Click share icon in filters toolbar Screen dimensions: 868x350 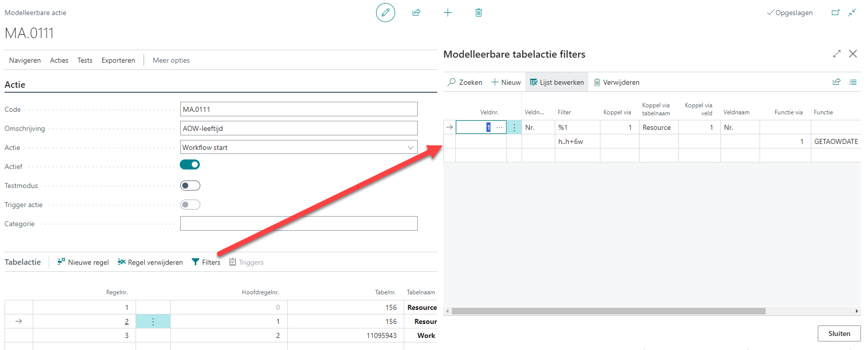[836, 82]
